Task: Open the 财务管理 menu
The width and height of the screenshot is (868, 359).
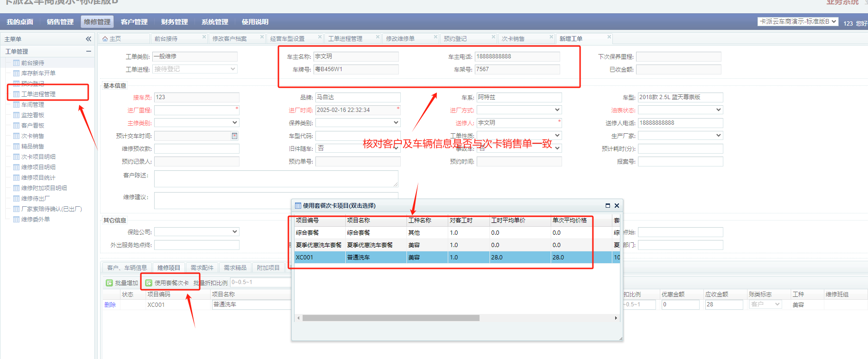Action: [174, 22]
